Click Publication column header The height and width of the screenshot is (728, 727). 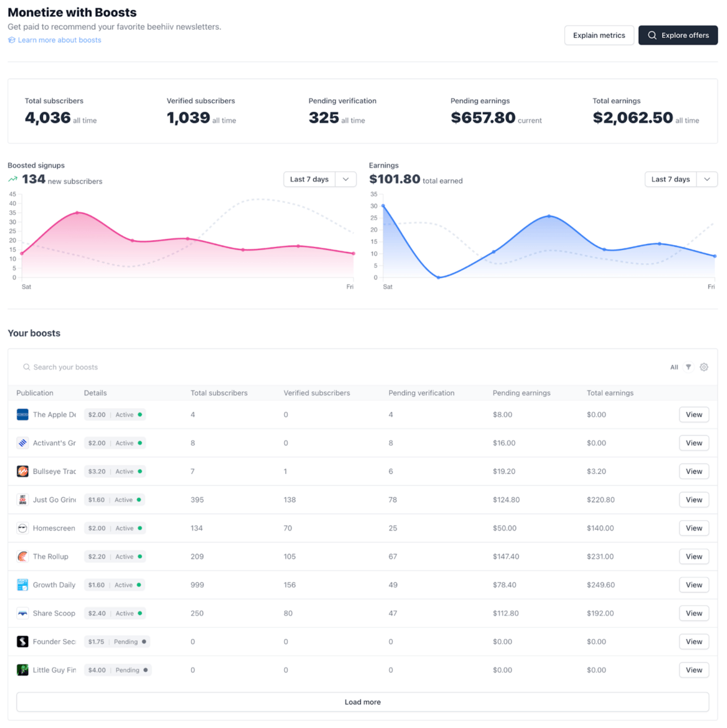click(x=35, y=393)
